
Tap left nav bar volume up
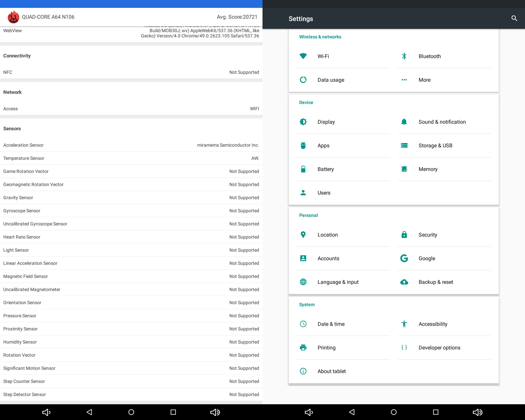point(215,412)
